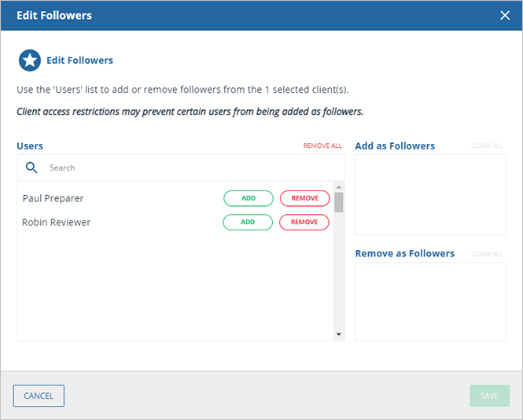Click the Remove as Followers list box

[430, 301]
